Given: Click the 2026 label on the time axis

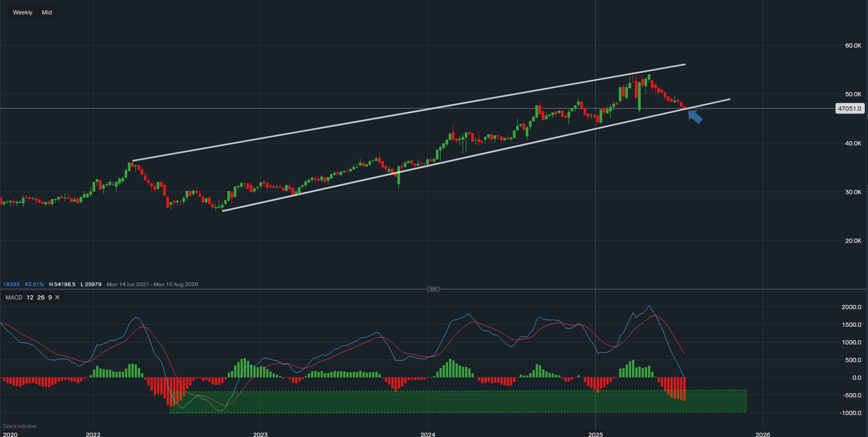Looking at the screenshot, I should click(x=762, y=434).
